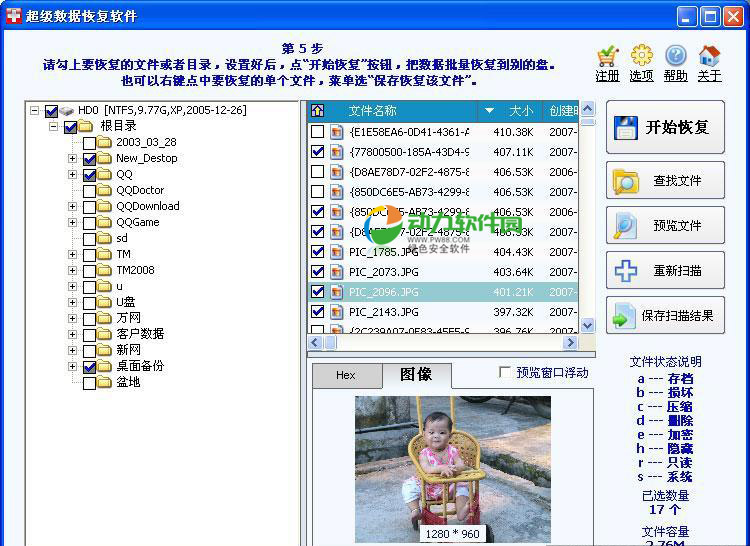Collapse the HD0 drive root node
Screen dimensions: 750x546
coord(35,111)
